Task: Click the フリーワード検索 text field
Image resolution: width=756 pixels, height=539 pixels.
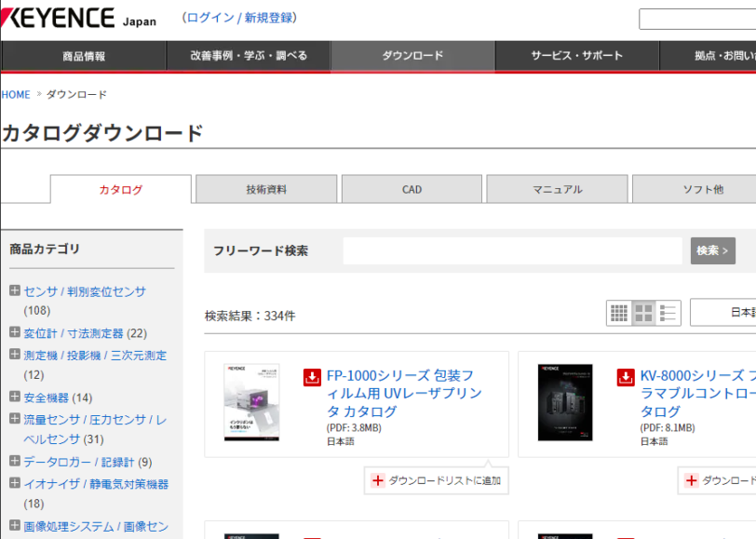Action: click(x=512, y=250)
